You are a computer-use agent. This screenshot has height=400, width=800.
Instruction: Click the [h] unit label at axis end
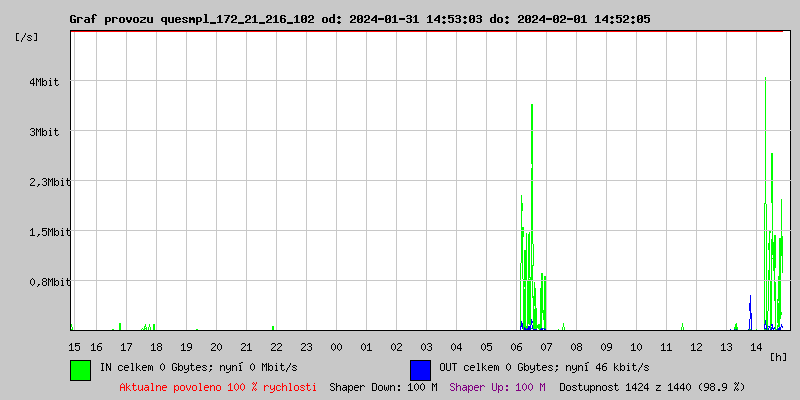(x=778, y=356)
